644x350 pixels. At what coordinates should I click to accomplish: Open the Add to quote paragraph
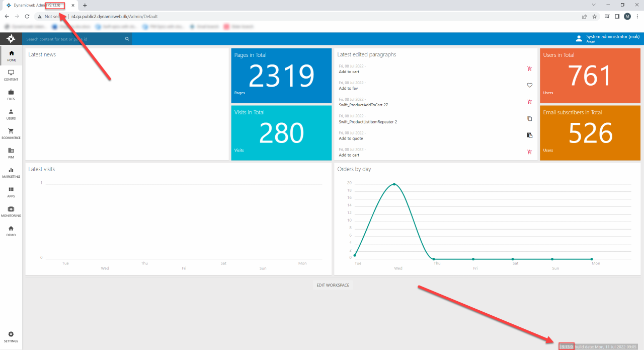pyautogui.click(x=351, y=138)
